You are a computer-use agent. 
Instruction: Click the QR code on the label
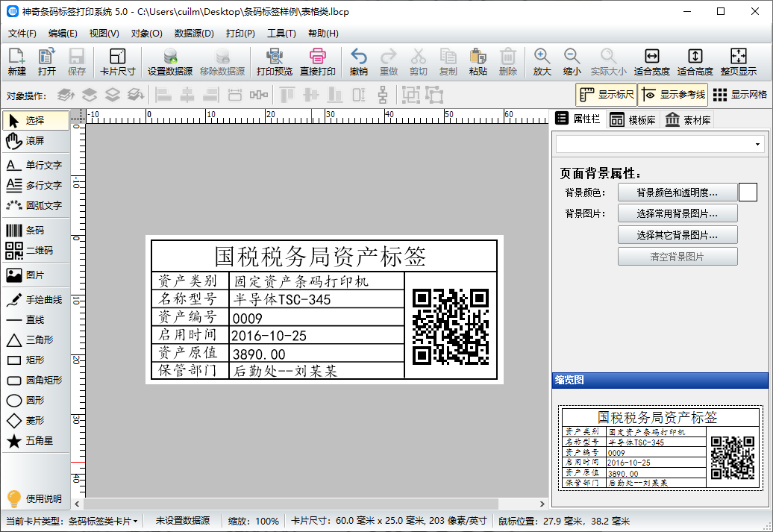(450, 326)
